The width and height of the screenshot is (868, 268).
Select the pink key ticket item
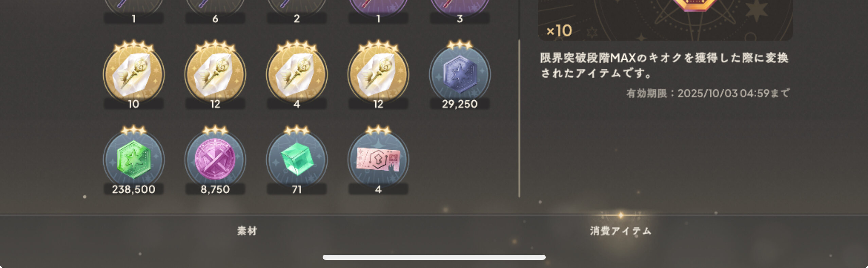378,160
